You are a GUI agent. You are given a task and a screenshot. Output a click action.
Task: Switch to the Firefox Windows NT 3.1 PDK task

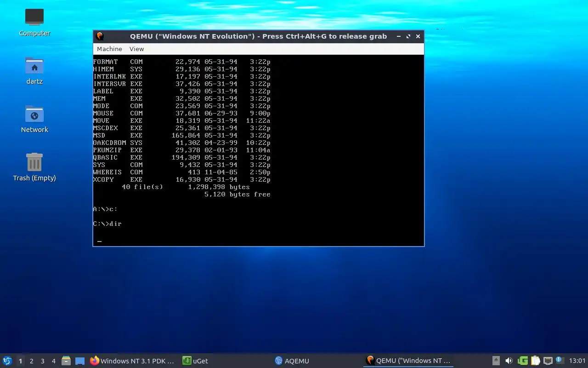132,361
